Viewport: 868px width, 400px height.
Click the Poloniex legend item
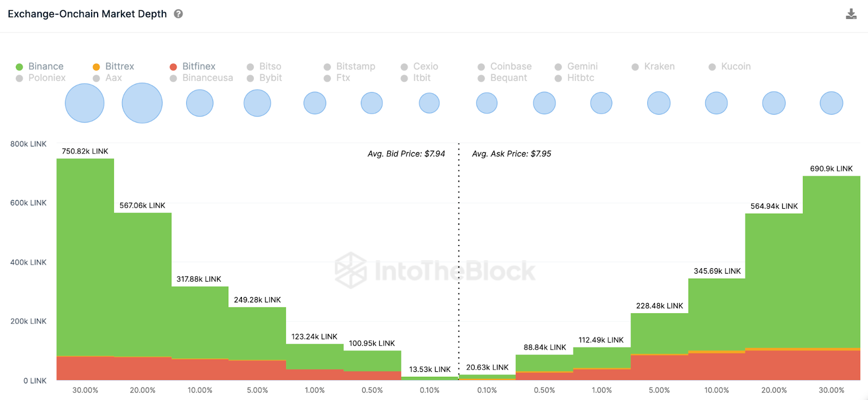[x=41, y=78]
